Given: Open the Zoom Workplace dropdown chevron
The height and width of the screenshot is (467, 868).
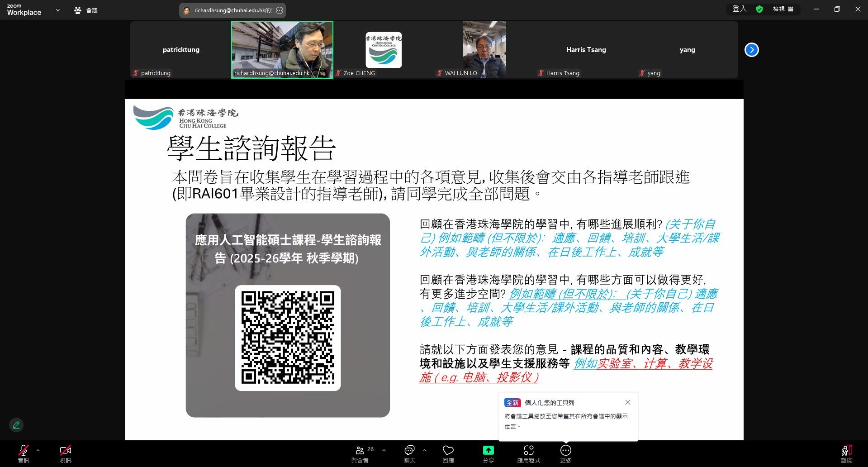Looking at the screenshot, I should click(x=57, y=10).
